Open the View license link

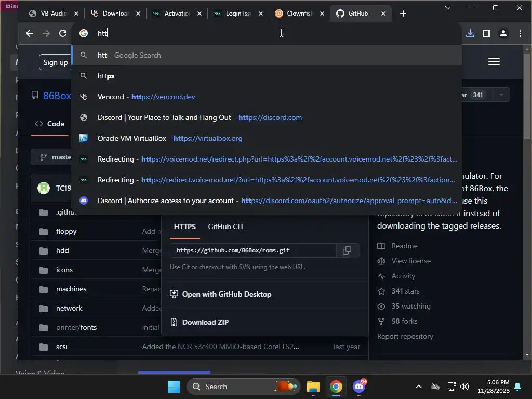click(x=404, y=261)
